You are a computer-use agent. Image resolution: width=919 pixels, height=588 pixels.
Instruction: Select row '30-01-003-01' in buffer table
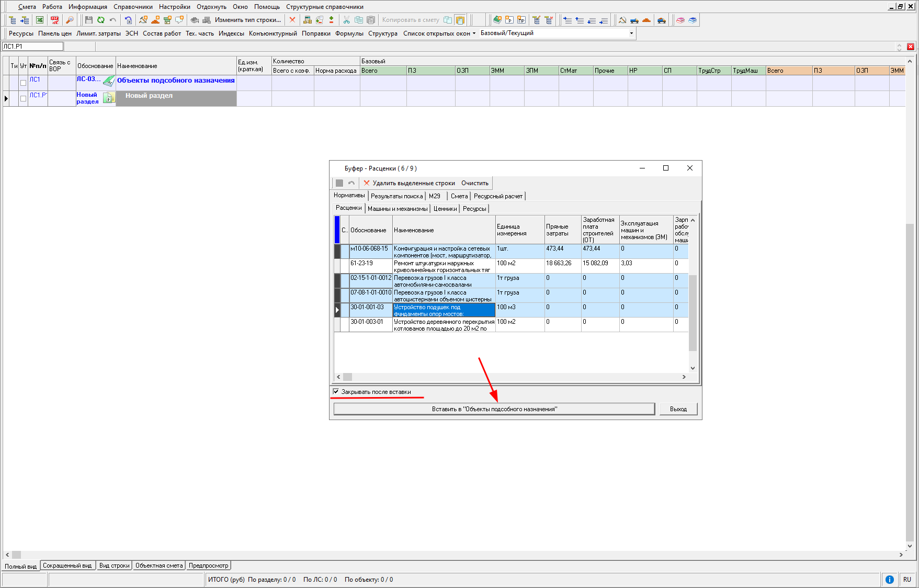tap(512, 325)
